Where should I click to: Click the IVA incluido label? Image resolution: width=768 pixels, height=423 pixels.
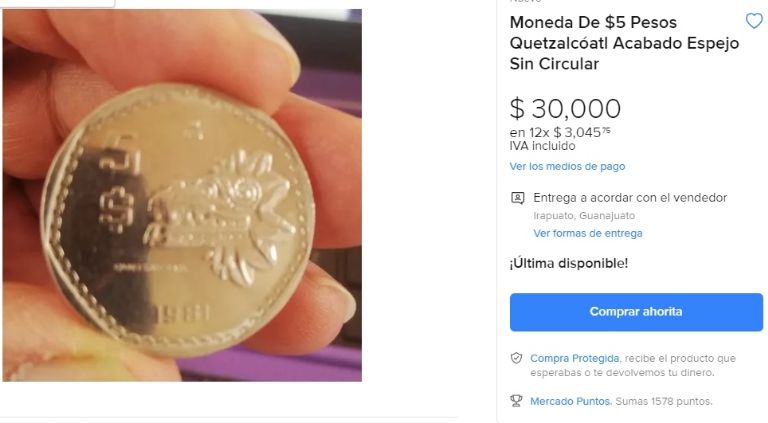point(542,146)
